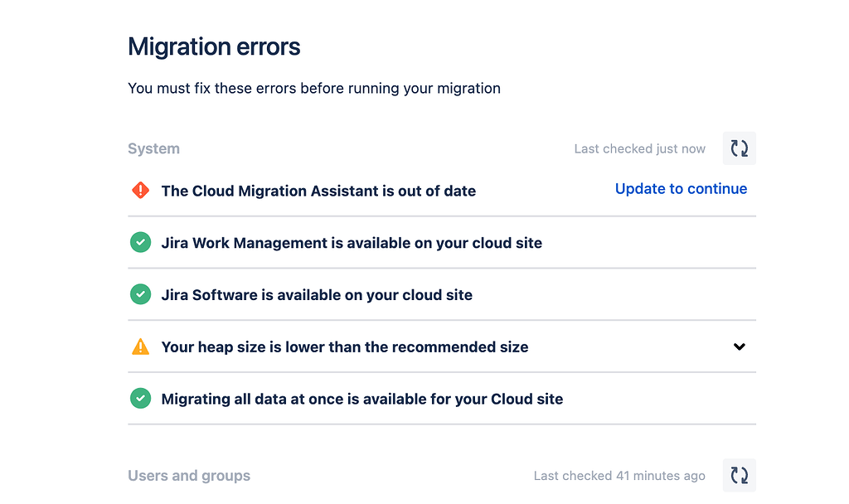Click the red error icon for Cloud Migration Assistant
Image resolution: width=849 pixels, height=504 pixels.
[x=141, y=191]
